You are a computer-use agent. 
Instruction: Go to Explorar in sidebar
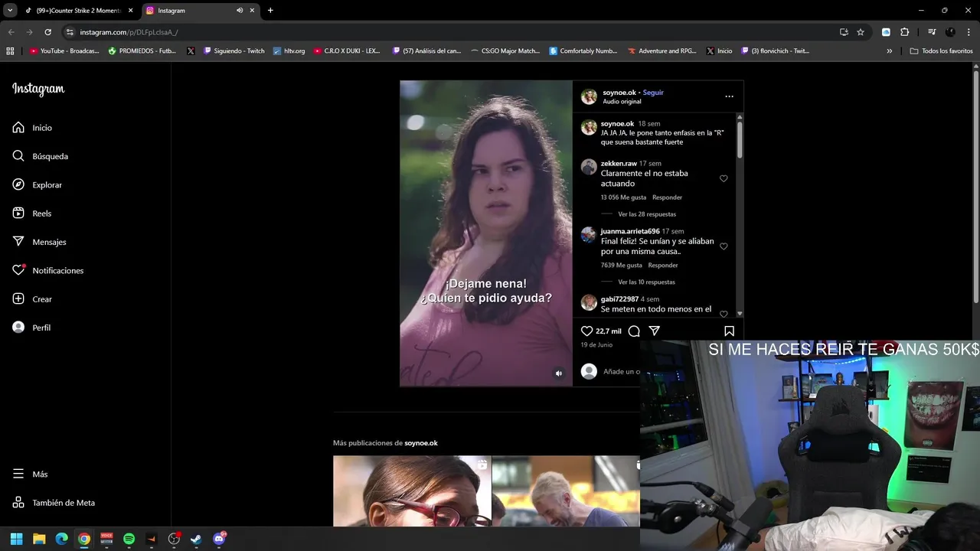[38, 184]
